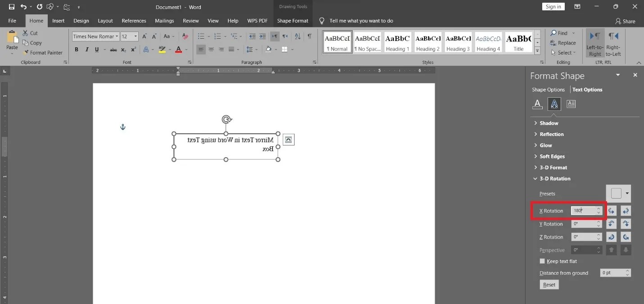Click the Text Box layout icon
644x304 pixels.
[x=571, y=104]
